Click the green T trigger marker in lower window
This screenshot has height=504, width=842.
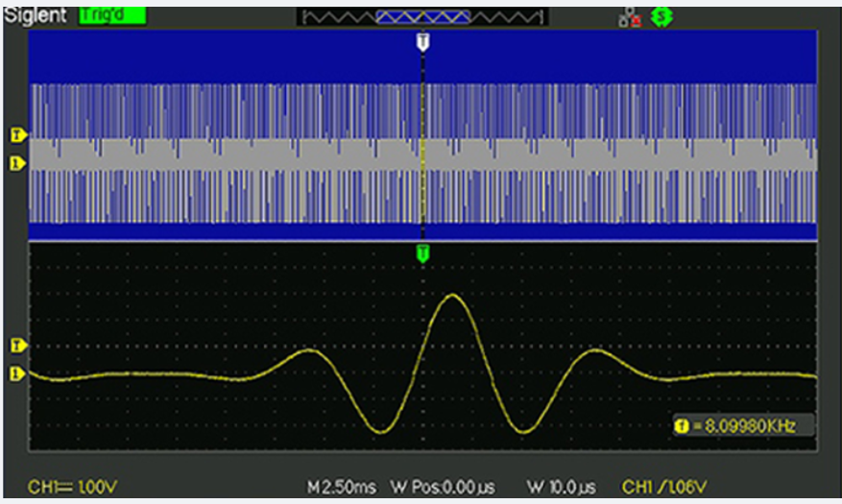coord(422,252)
